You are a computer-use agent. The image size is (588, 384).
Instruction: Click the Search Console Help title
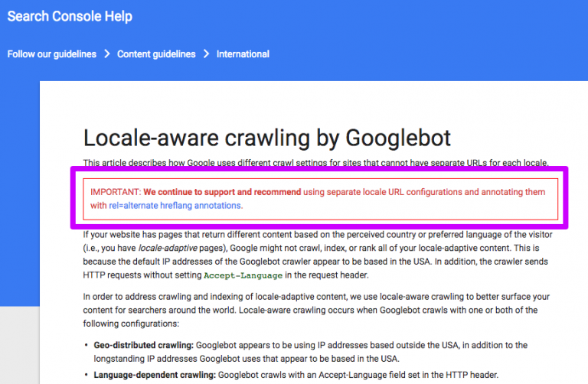[70, 16]
